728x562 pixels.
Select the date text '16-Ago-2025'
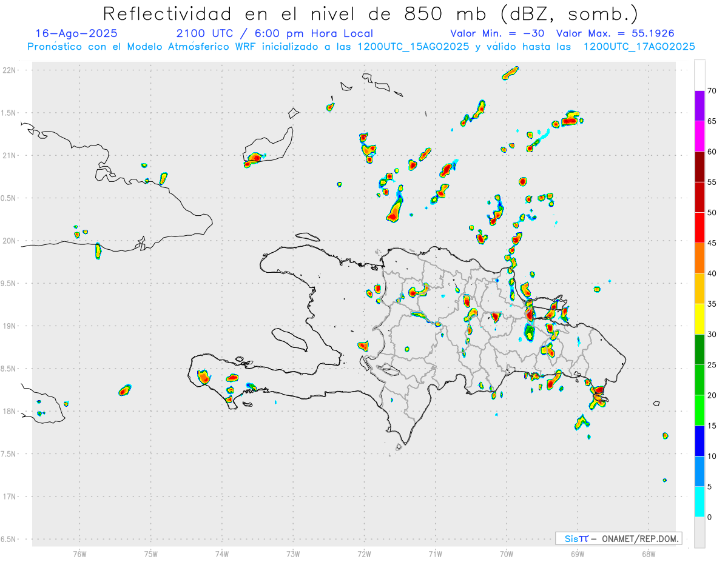[x=76, y=33]
